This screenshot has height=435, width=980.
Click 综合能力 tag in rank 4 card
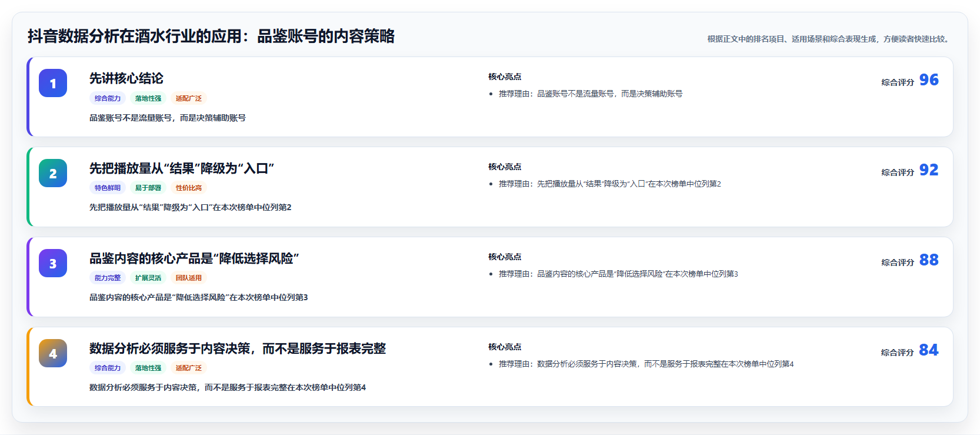(108, 368)
